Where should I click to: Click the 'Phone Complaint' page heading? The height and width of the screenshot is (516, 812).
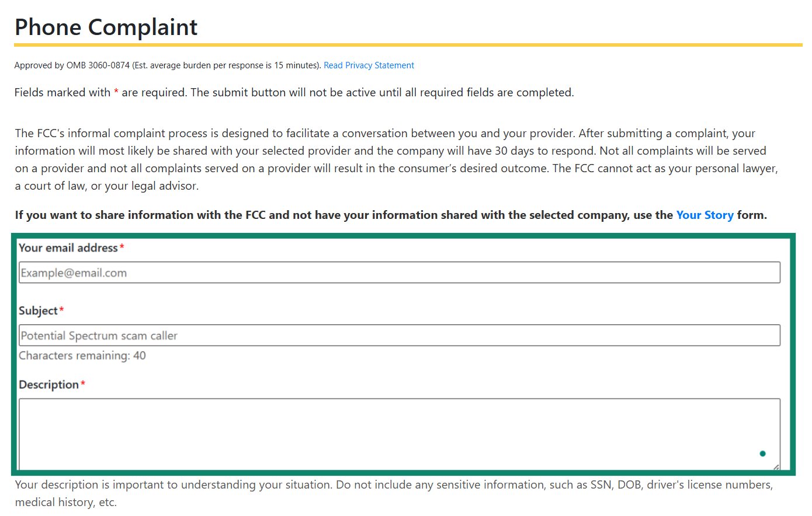(106, 27)
